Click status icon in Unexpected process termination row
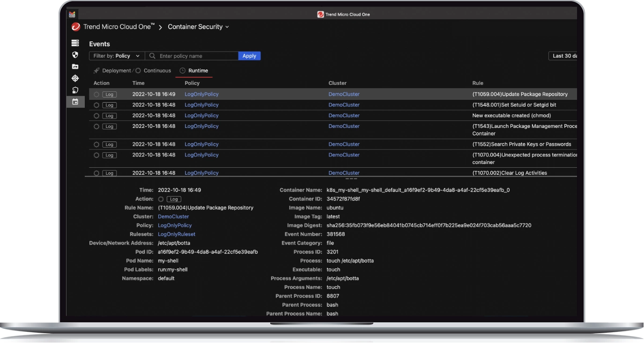This screenshot has width=644, height=343. point(96,155)
